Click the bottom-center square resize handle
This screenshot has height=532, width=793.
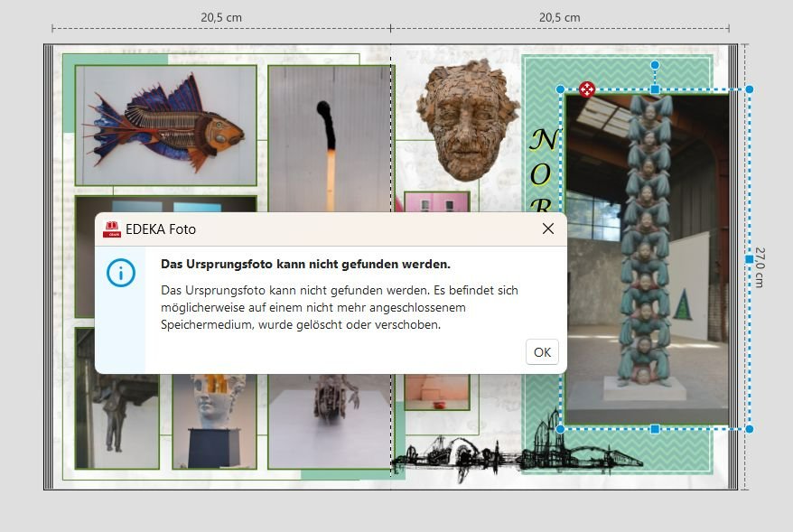coord(655,429)
